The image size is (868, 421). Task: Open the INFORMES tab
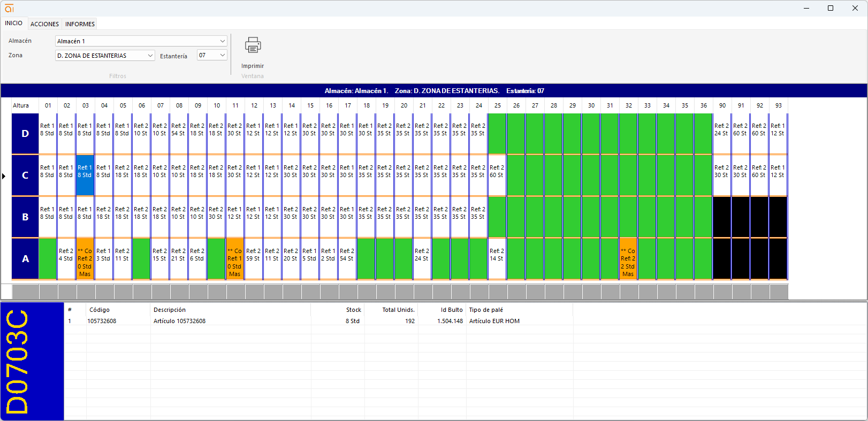pos(80,24)
